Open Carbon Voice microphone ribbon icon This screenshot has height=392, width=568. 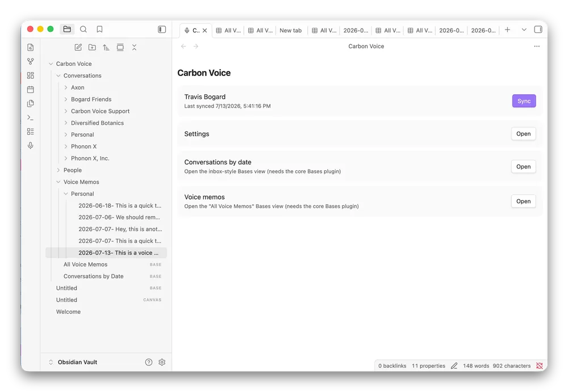click(31, 145)
